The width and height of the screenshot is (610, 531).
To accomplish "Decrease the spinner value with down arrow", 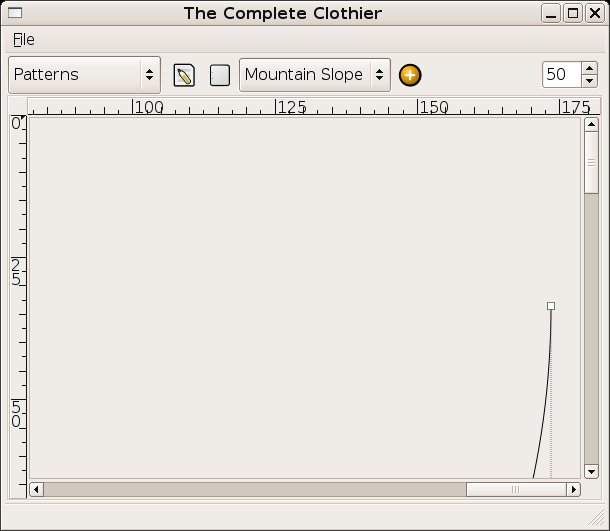I will 589,81.
